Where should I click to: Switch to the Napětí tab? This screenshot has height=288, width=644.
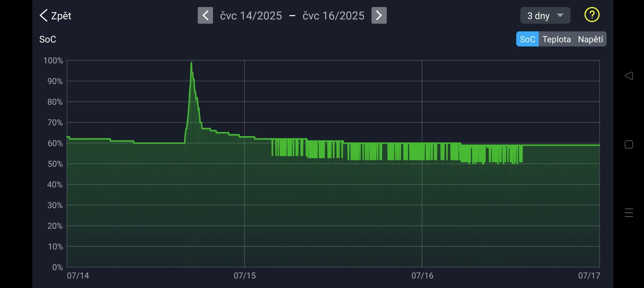pos(590,39)
